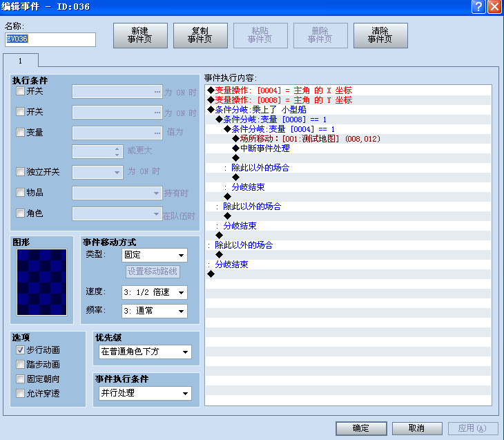Select 条件分歧:变量 [0008] == 1 line
Image resolution: width=504 pixels, height=440 pixels.
(x=348, y=119)
